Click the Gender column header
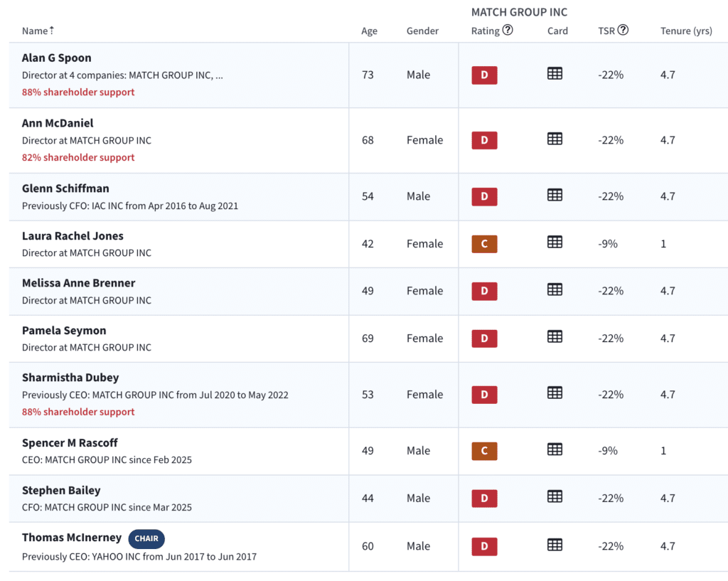 pos(422,31)
